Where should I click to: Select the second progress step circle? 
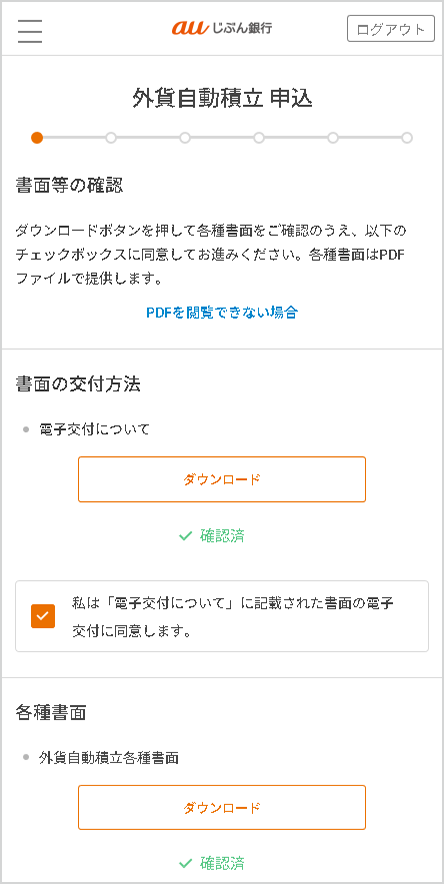(111, 138)
